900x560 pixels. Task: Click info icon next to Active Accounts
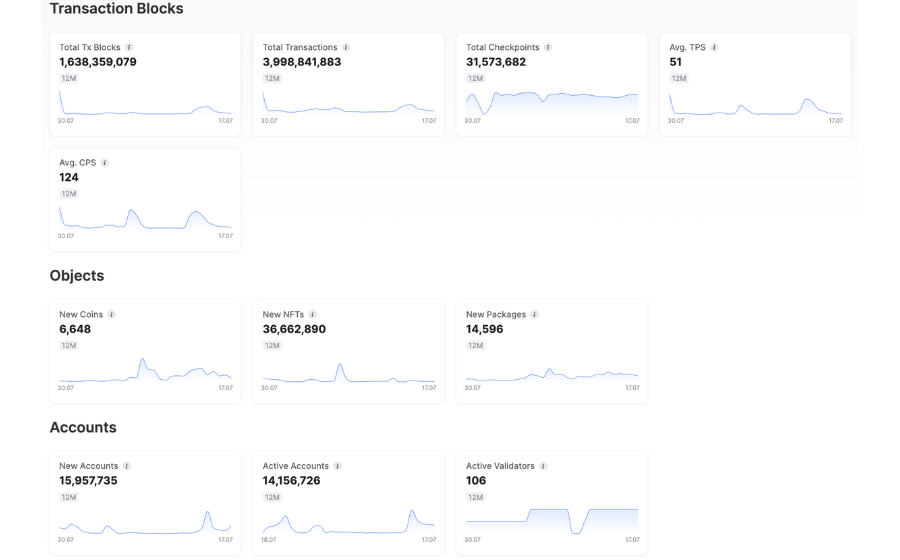(x=338, y=466)
